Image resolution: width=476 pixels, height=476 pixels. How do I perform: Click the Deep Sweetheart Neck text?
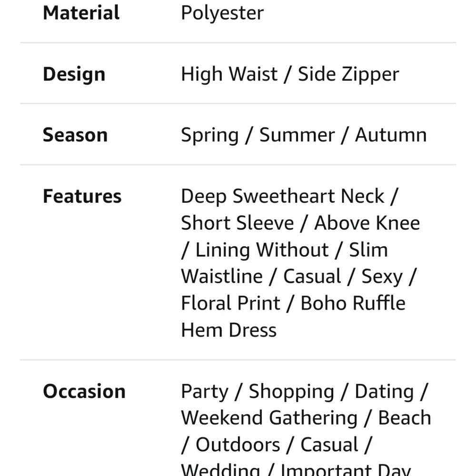point(282,196)
